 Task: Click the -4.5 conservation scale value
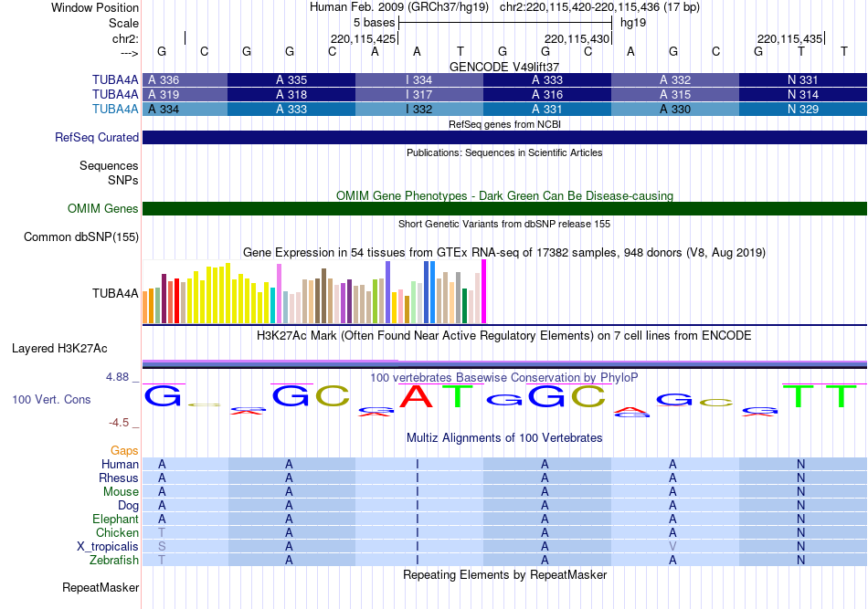tap(119, 423)
